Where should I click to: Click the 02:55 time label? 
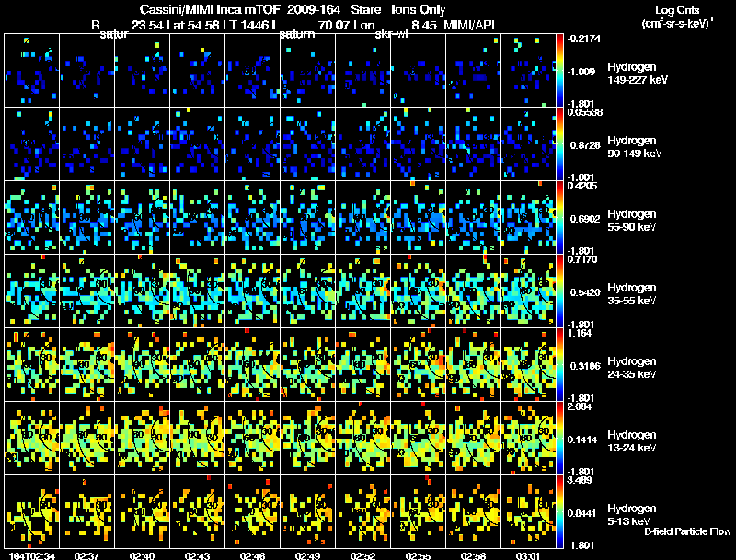pyautogui.click(x=418, y=556)
